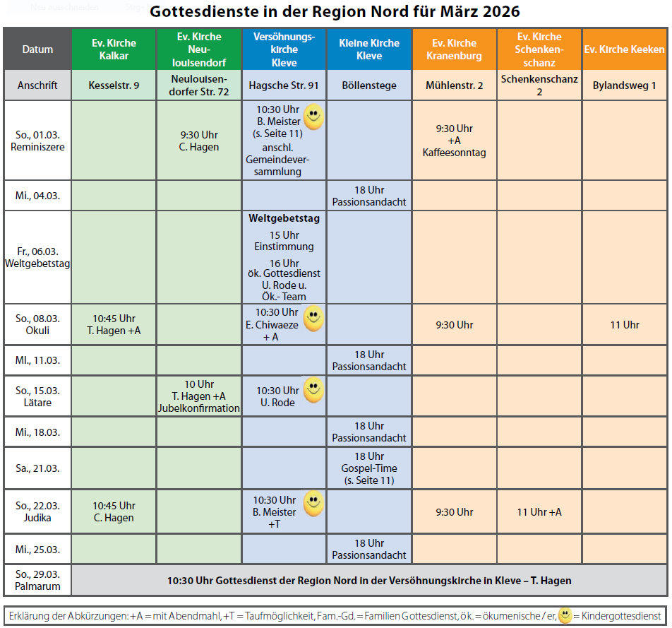Screen dimensions: 672x628
Task: Click the Gospel-Time entry on 21.03.
Action: [x=369, y=468]
